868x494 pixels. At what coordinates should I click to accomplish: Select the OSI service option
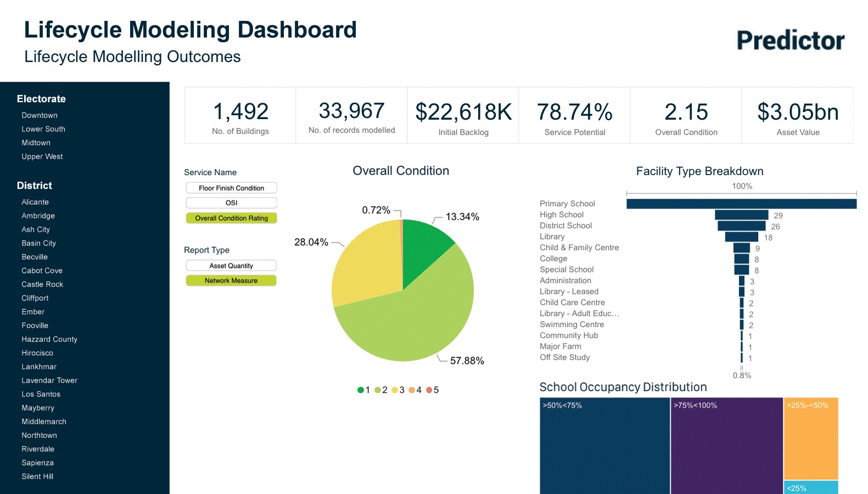point(231,203)
